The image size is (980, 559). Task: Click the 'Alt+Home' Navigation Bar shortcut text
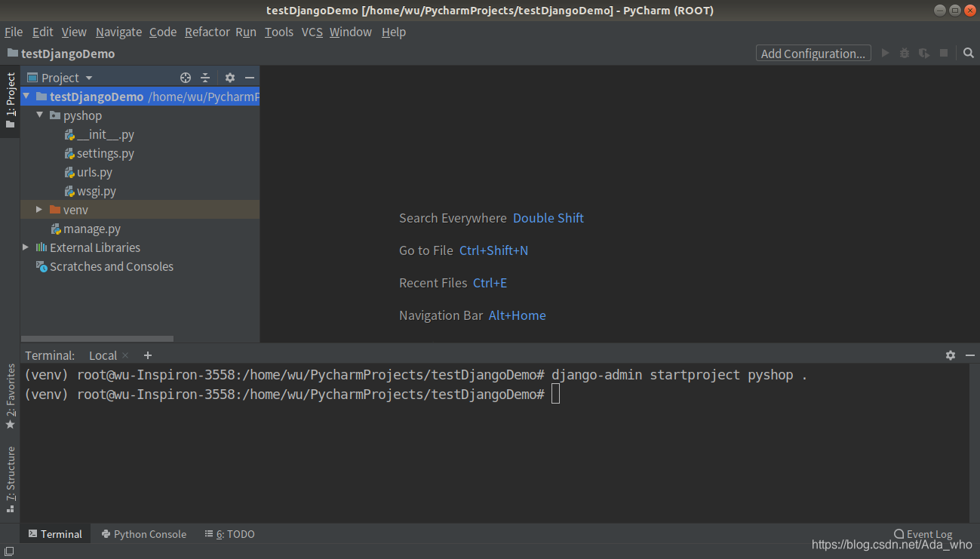[x=517, y=315]
